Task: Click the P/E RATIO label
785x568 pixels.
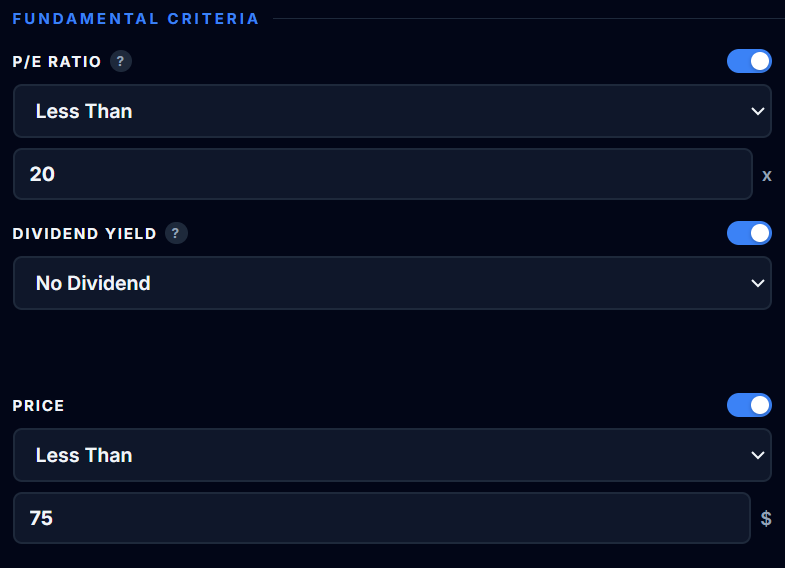Action: pos(57,62)
